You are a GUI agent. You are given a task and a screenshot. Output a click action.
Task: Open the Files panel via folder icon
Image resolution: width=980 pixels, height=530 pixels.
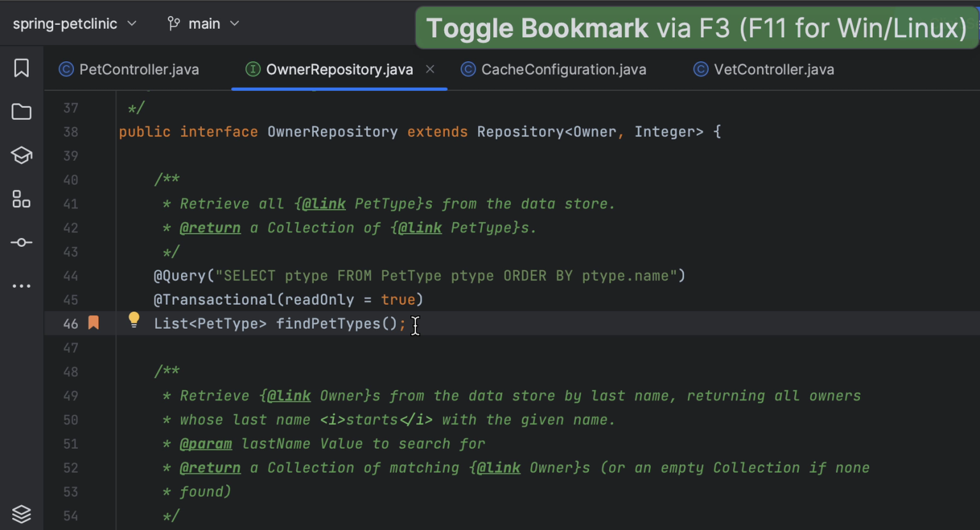(x=21, y=112)
